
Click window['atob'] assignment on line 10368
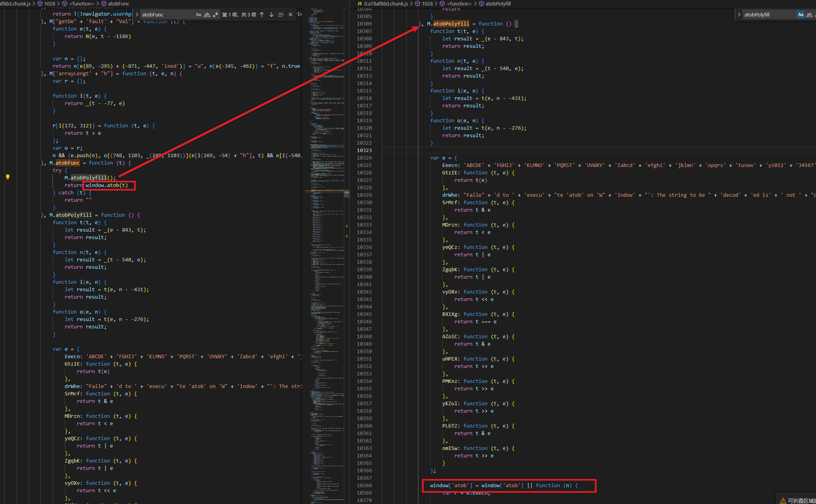pos(504,485)
